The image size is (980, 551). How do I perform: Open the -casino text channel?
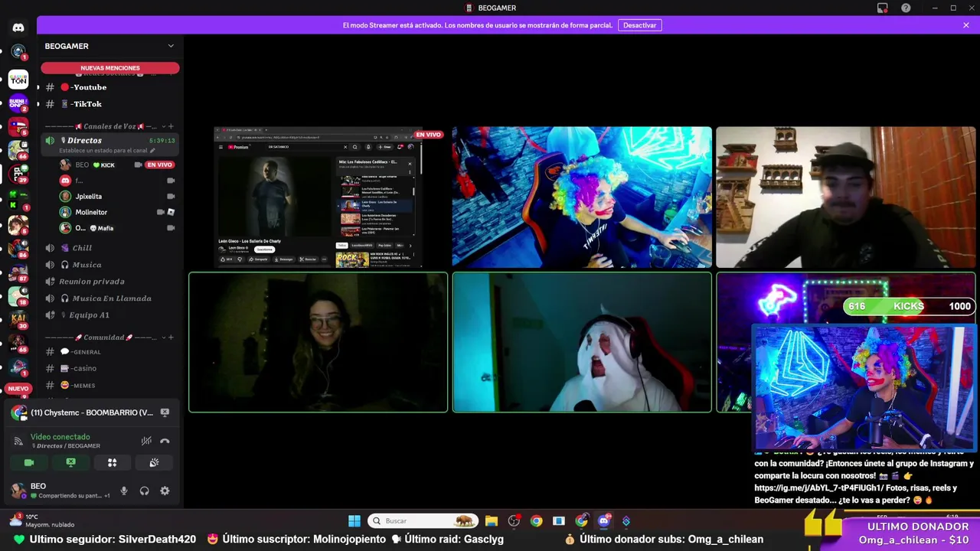110,369
